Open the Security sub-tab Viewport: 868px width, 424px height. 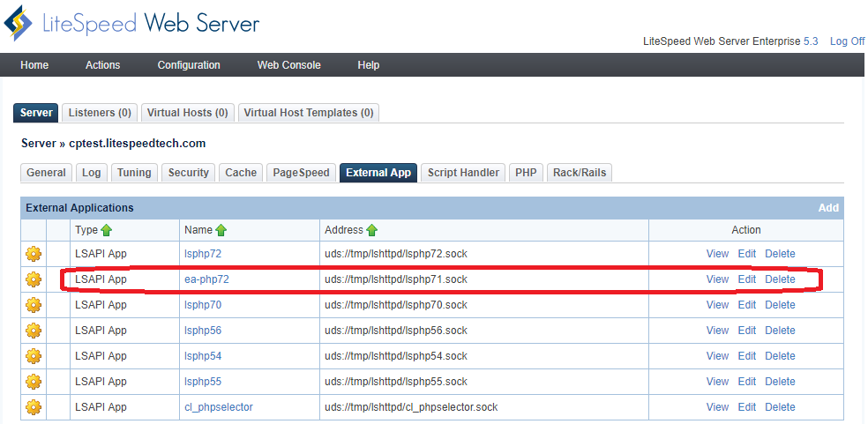188,173
